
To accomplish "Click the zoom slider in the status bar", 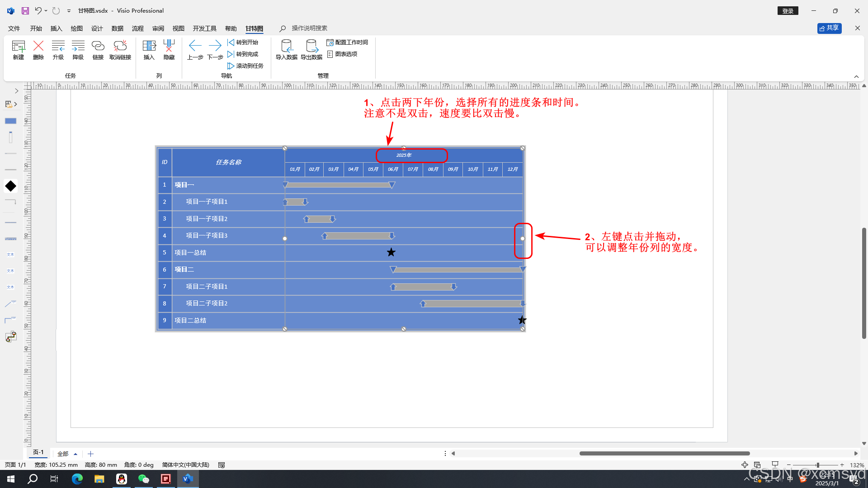I will pos(817,465).
